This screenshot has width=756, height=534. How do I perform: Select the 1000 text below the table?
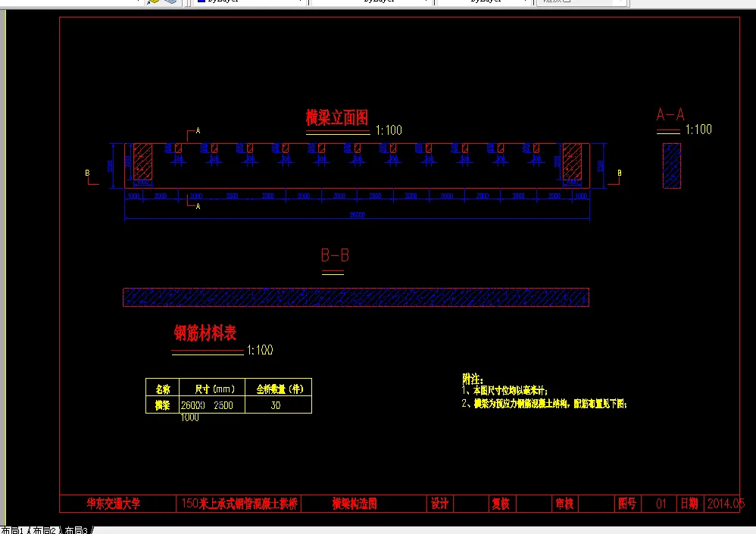point(189,418)
